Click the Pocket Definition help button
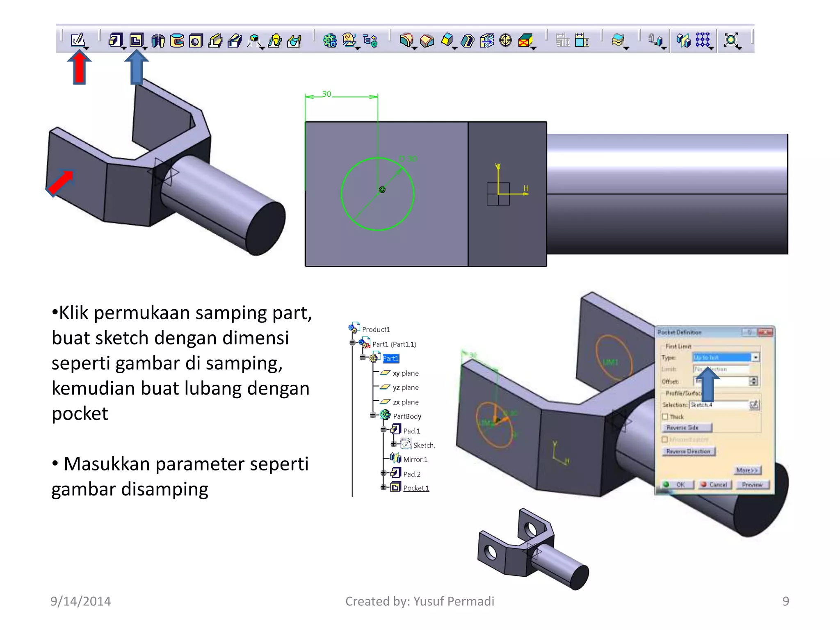This screenshot has width=840, height=630. [x=749, y=332]
